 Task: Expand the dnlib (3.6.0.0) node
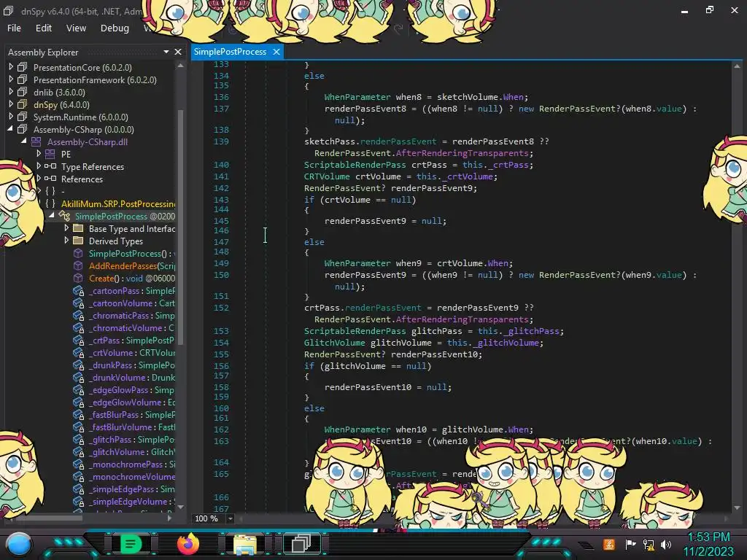[10, 92]
